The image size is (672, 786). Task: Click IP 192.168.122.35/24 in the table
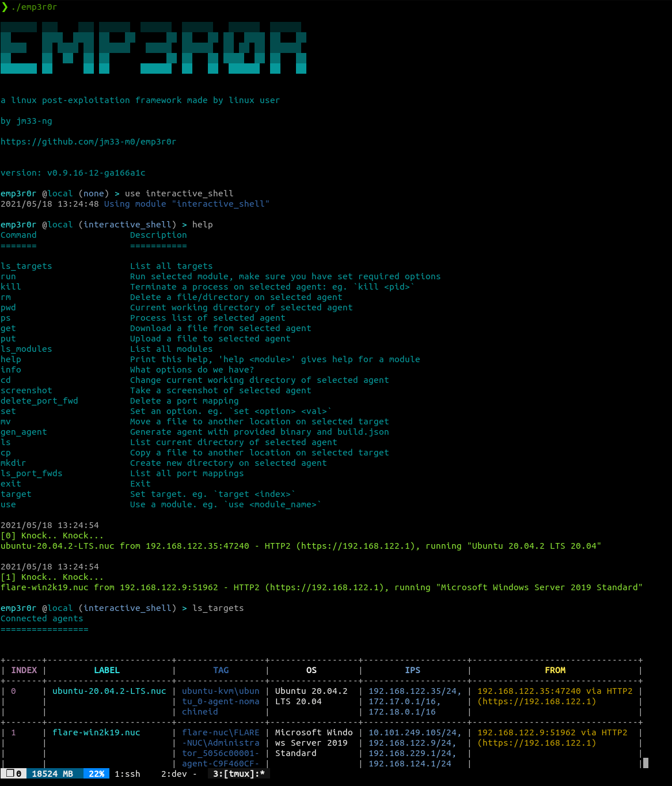412,691
